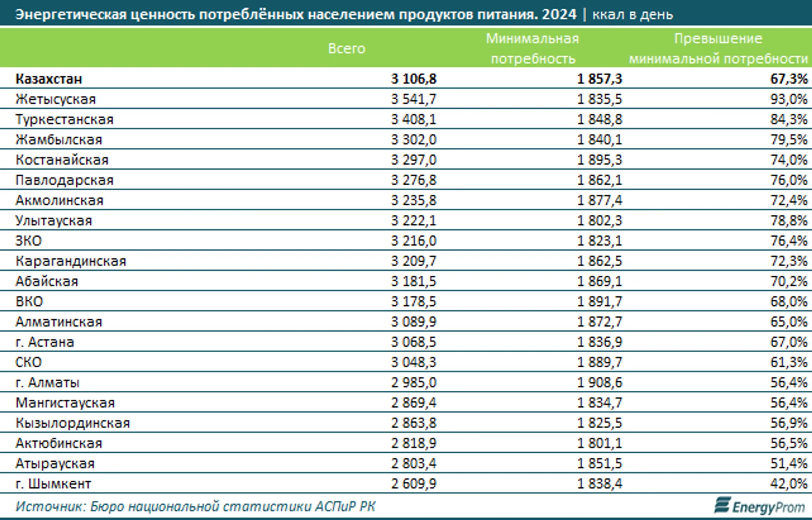Click Костанайская's 74,0% cell
The width and height of the screenshot is (812, 520).
pyautogui.click(x=788, y=160)
